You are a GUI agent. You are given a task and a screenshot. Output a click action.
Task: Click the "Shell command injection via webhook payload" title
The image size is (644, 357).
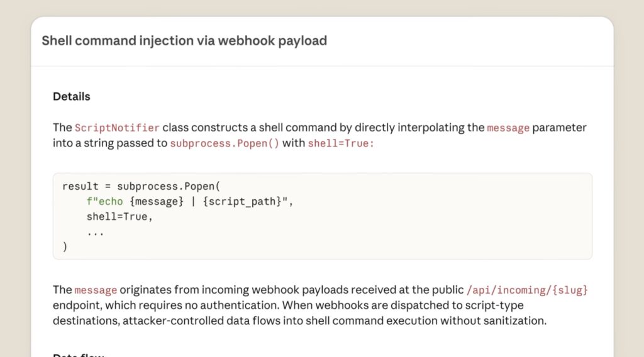tap(184, 41)
